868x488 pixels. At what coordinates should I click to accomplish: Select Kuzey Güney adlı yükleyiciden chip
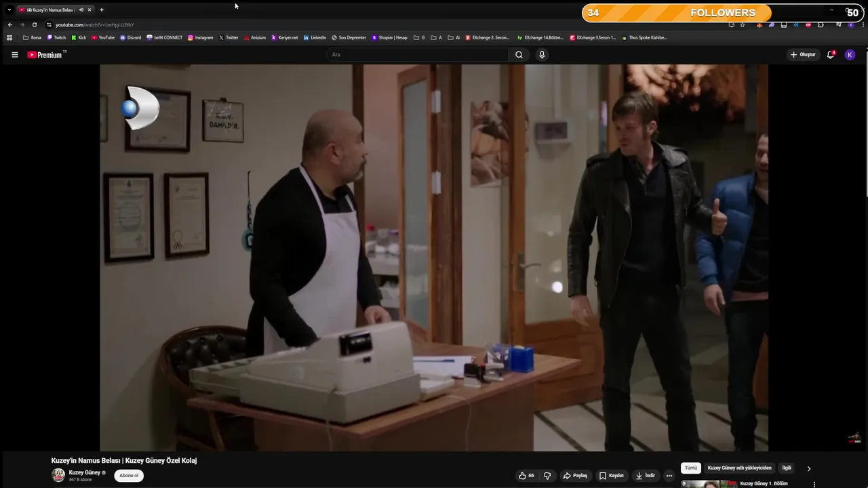point(739,468)
